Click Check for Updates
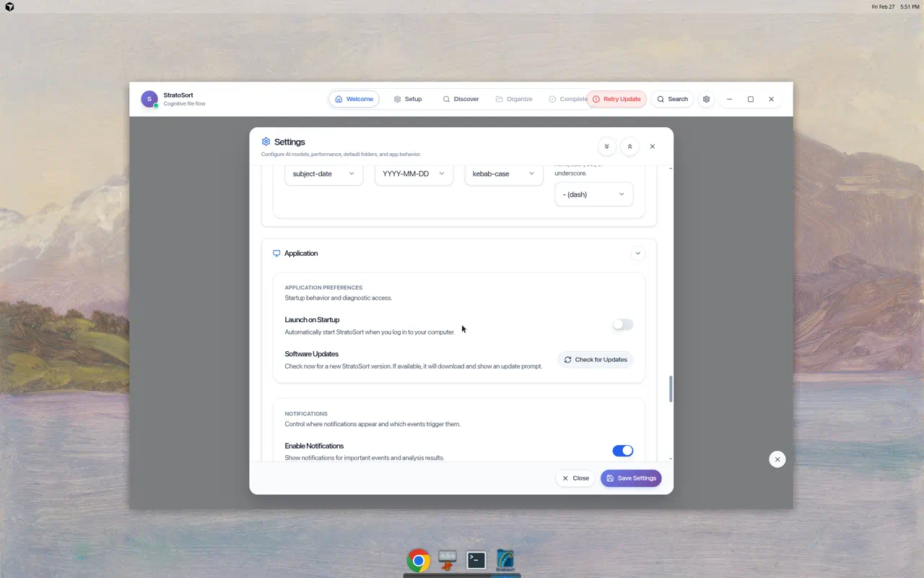 (595, 359)
